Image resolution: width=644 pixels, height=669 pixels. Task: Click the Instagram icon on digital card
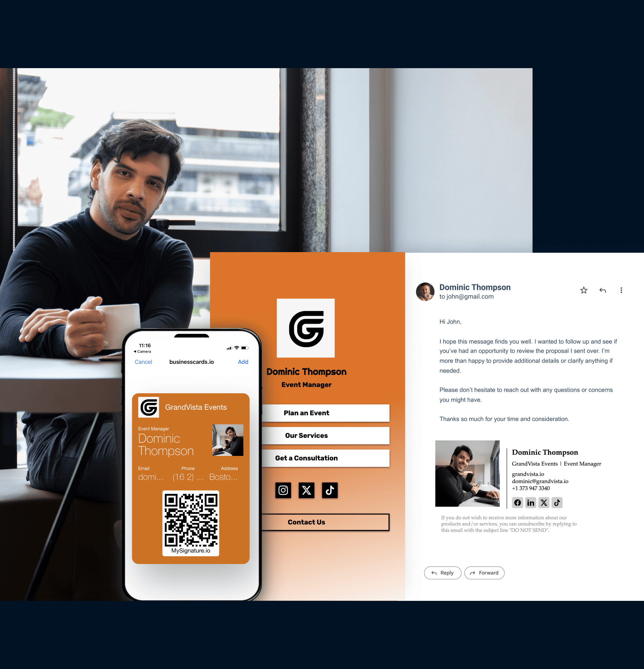[x=284, y=490]
